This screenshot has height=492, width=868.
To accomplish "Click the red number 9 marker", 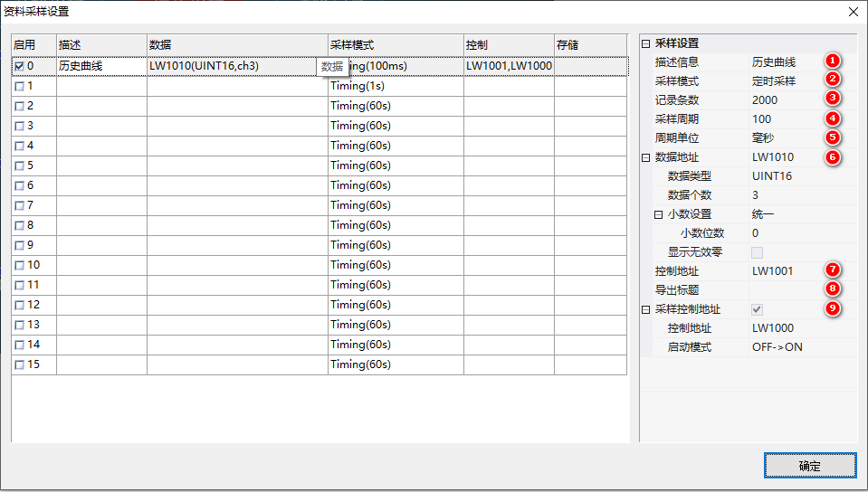I will click(832, 308).
